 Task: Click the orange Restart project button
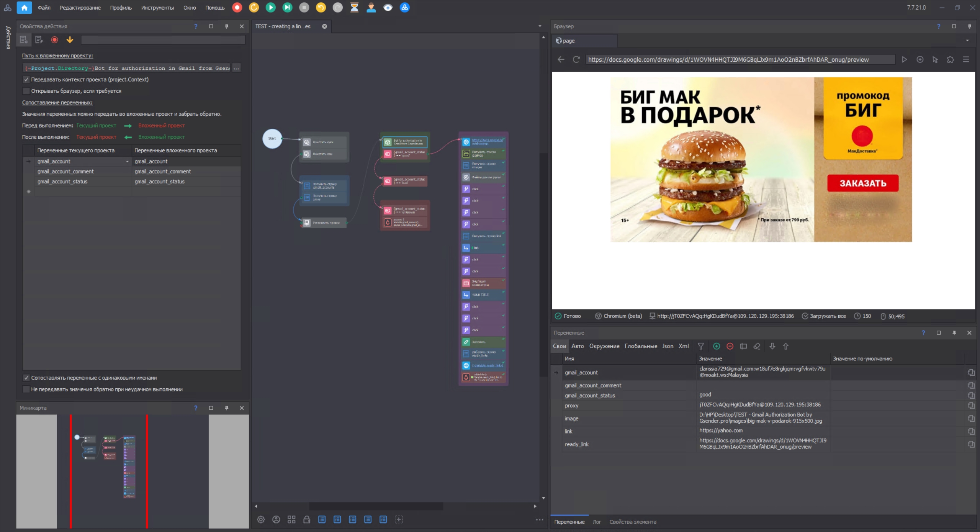coord(254,8)
